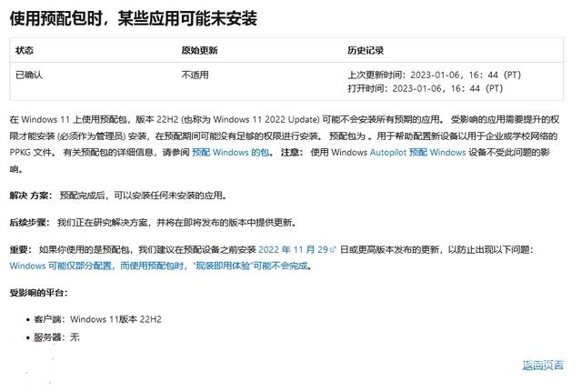Click the 原始更新 column header

tap(199, 50)
